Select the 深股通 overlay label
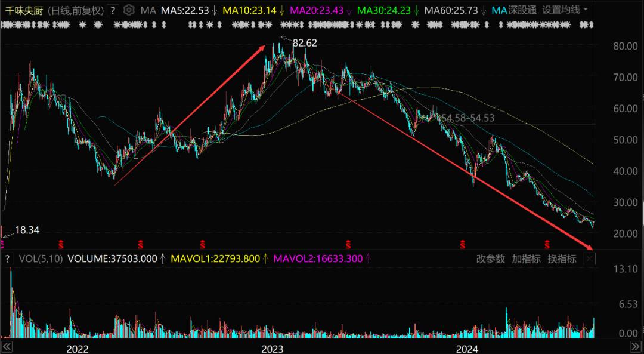Screen dimensions: 644x354 coord(522,10)
